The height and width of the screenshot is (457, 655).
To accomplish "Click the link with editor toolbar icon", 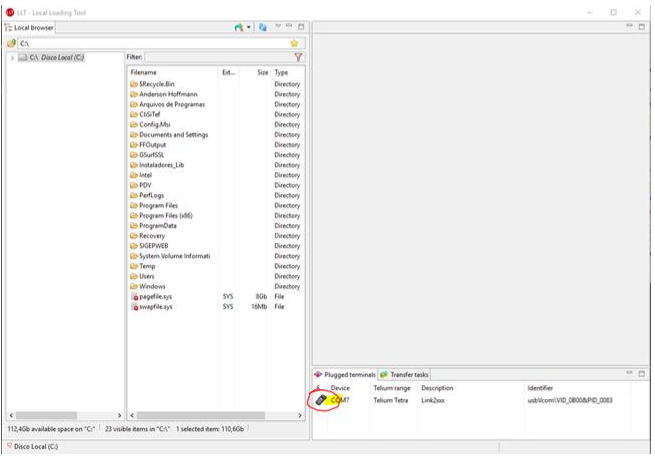I will (x=262, y=27).
